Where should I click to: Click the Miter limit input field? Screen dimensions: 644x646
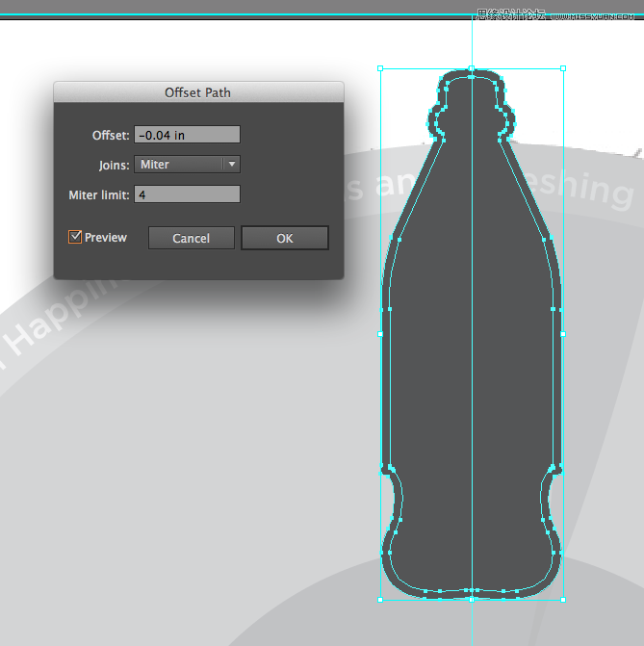point(187,194)
